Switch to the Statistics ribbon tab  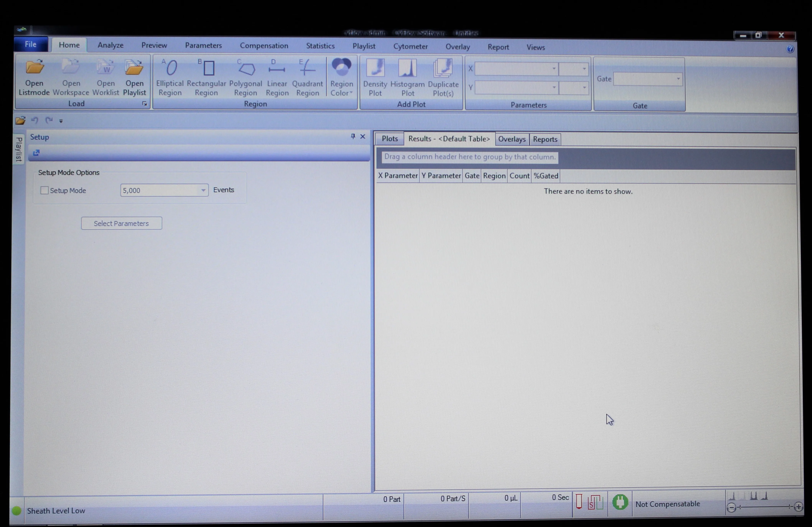pyautogui.click(x=320, y=46)
